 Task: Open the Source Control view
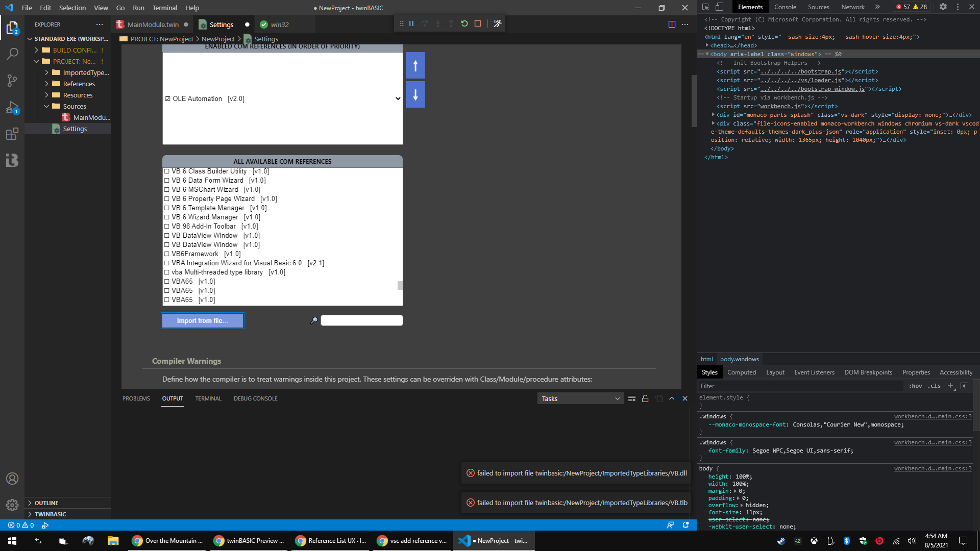[12, 81]
